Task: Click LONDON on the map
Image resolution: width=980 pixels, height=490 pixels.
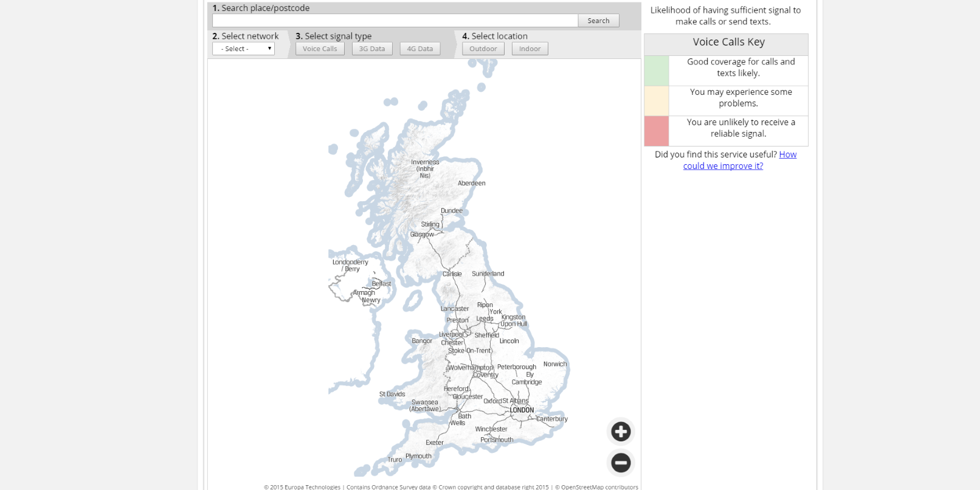Action: point(522,410)
